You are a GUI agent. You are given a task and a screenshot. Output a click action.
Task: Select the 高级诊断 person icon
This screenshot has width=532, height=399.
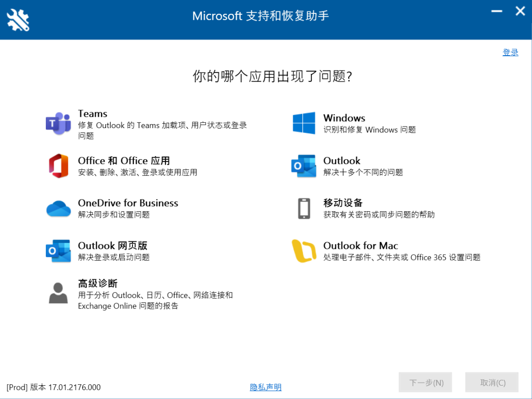pos(58,293)
